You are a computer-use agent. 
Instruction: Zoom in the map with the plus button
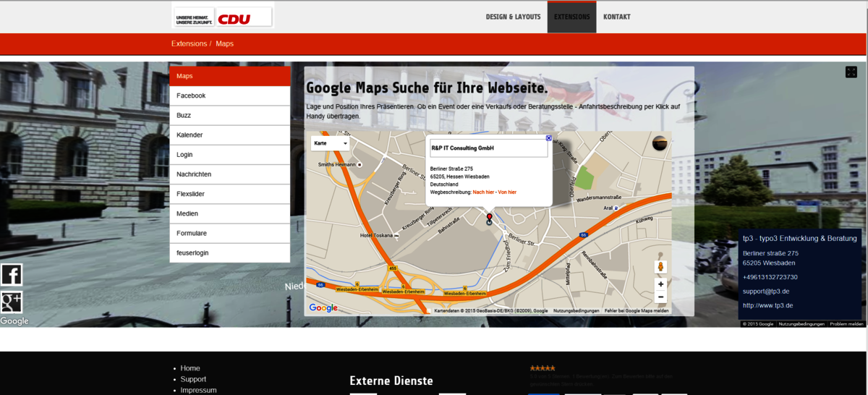660,284
